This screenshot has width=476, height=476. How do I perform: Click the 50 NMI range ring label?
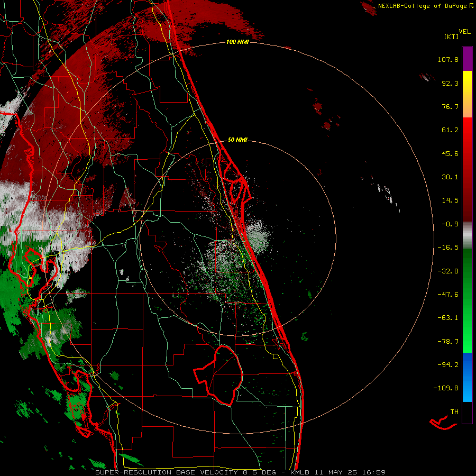[x=237, y=140]
